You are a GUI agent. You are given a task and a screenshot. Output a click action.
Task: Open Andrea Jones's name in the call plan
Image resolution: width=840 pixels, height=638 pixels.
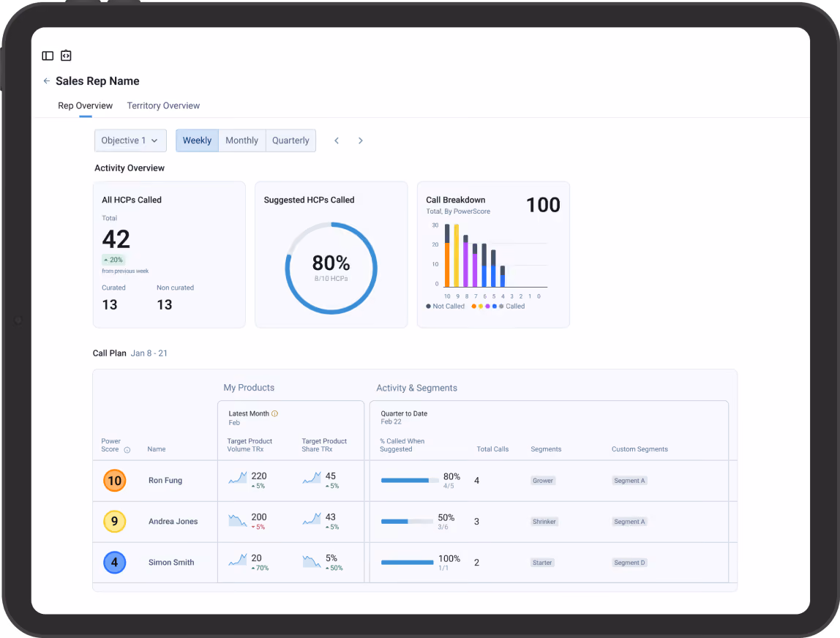pos(173,521)
